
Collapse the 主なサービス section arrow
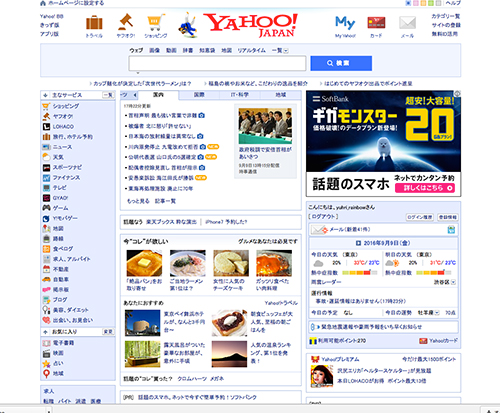point(45,95)
